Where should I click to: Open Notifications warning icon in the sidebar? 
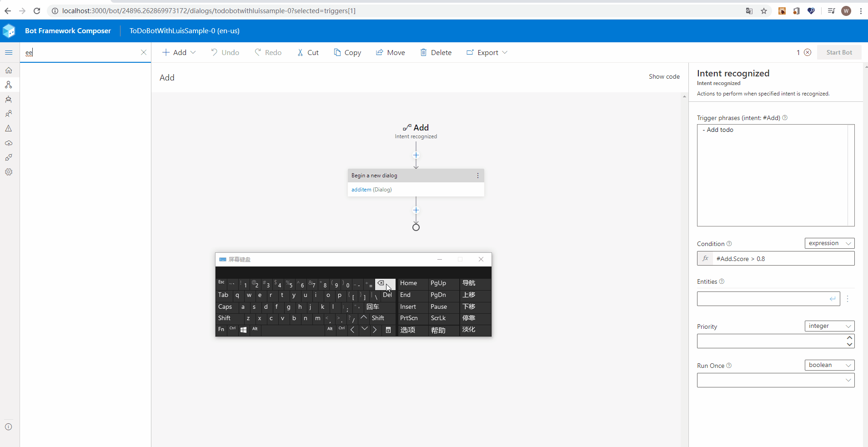pyautogui.click(x=9, y=129)
